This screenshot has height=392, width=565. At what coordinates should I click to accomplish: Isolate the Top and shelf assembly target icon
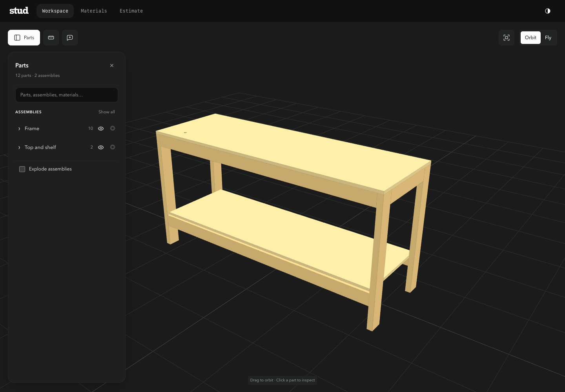coord(113,147)
